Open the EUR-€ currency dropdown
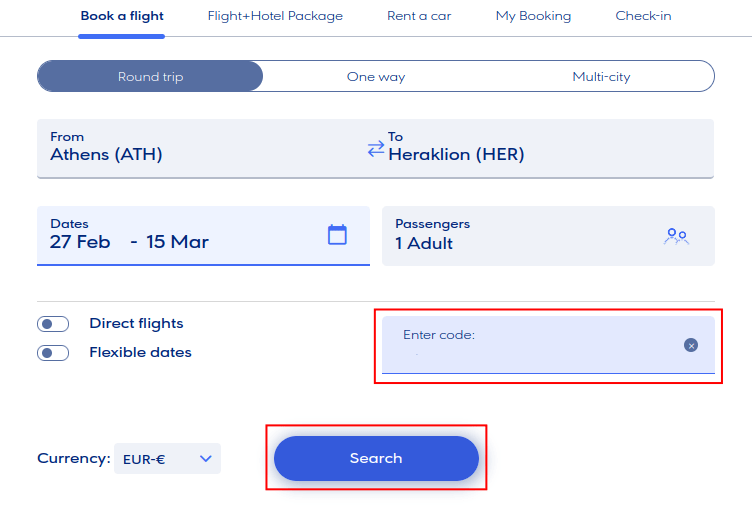752x508 pixels. (x=167, y=459)
